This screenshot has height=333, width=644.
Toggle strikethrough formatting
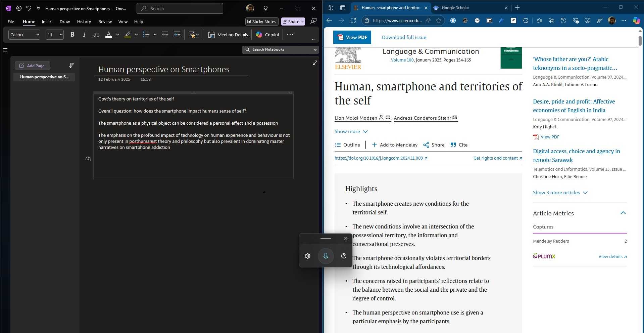pos(96,35)
